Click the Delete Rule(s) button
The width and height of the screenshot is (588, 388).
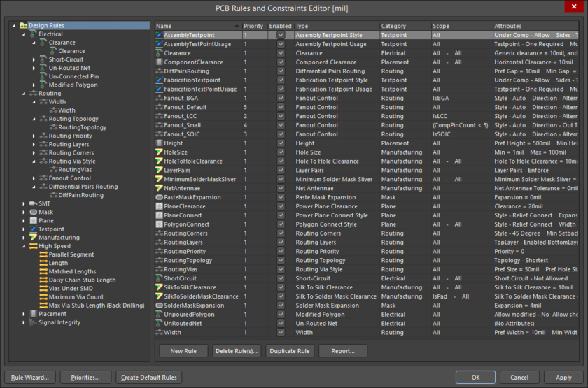click(x=237, y=351)
